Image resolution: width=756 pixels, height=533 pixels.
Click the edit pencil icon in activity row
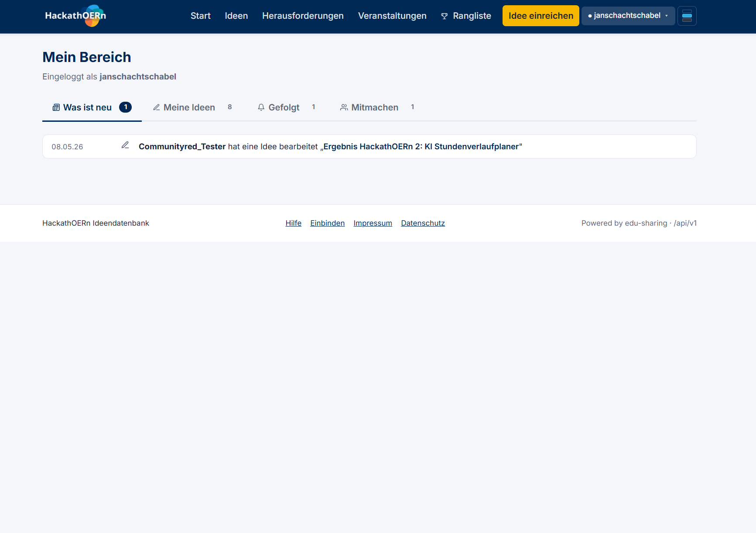coord(125,145)
